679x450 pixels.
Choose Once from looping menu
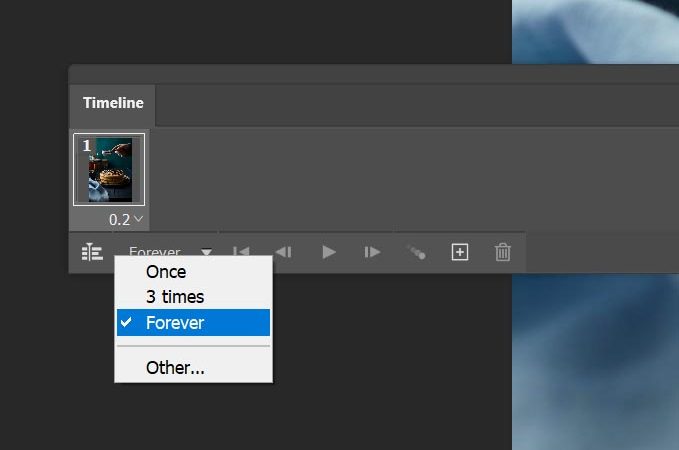tap(193, 272)
